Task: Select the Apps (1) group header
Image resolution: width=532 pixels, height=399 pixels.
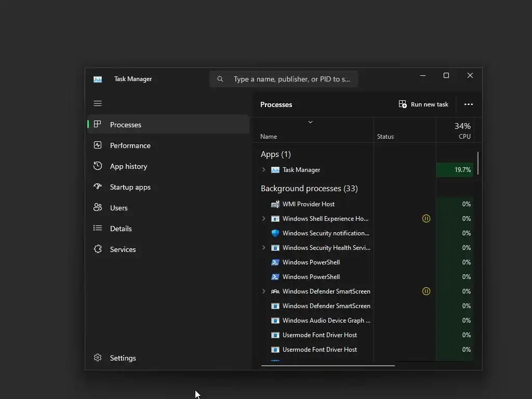Action: (276, 154)
